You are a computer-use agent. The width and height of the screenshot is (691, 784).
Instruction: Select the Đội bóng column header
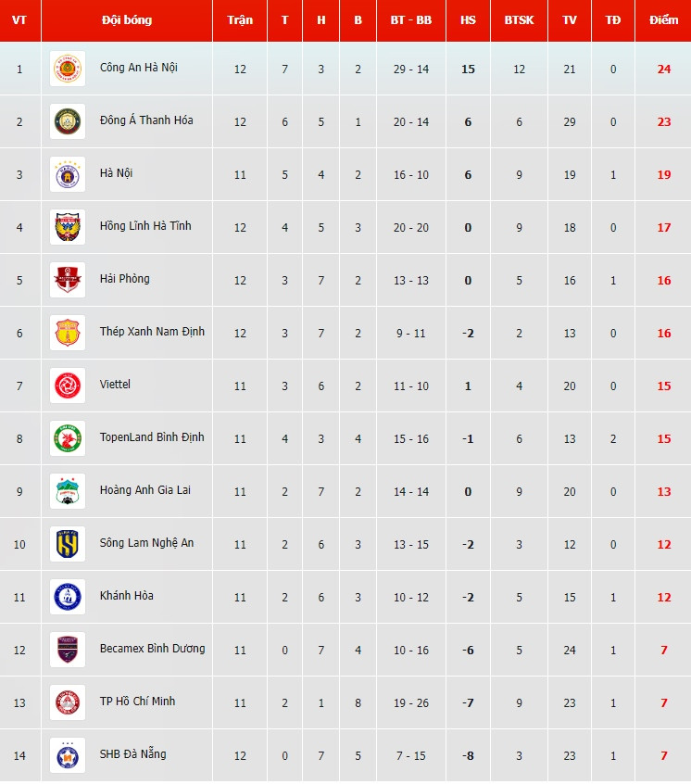tap(127, 20)
